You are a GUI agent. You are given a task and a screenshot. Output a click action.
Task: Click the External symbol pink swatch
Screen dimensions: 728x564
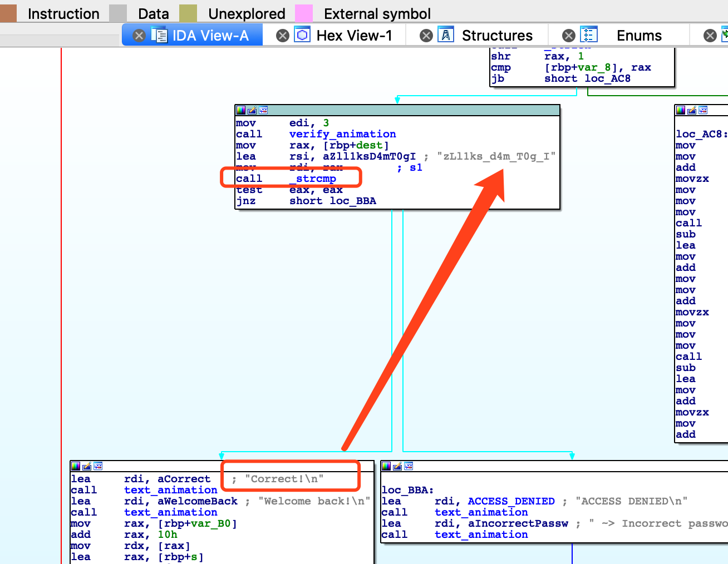click(x=303, y=13)
